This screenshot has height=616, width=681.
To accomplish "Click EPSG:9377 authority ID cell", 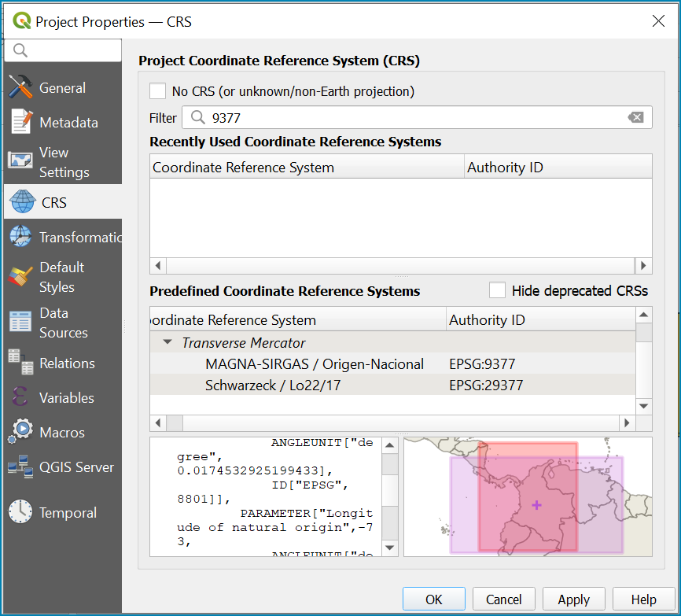I will (x=482, y=363).
